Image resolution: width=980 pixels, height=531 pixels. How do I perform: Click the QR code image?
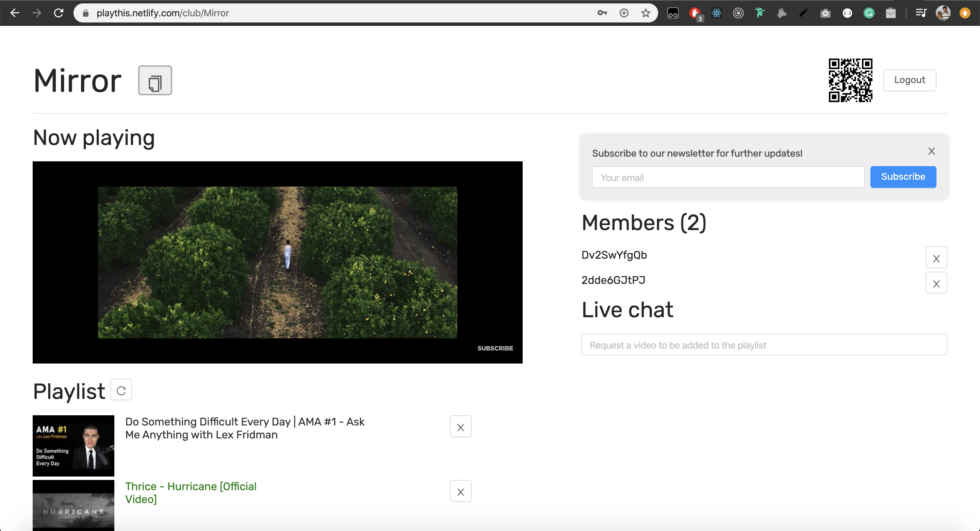coord(850,80)
